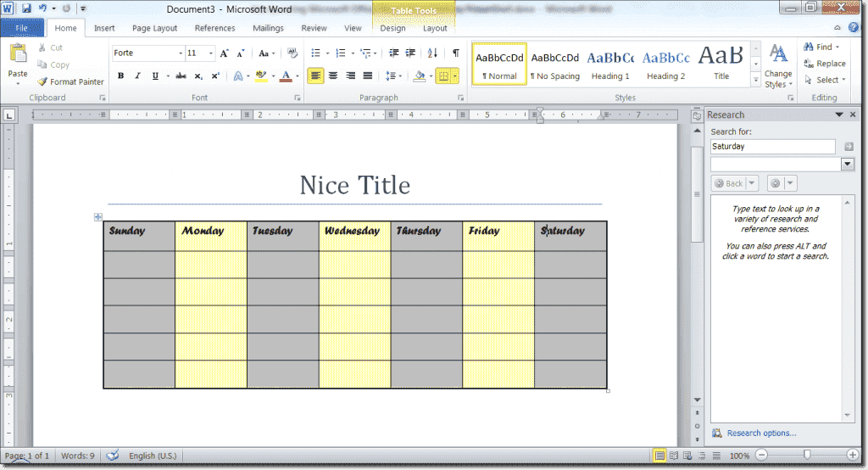Screen dimensions: 868x470
Task: Switch to the Page Layout tab
Action: pos(154,28)
